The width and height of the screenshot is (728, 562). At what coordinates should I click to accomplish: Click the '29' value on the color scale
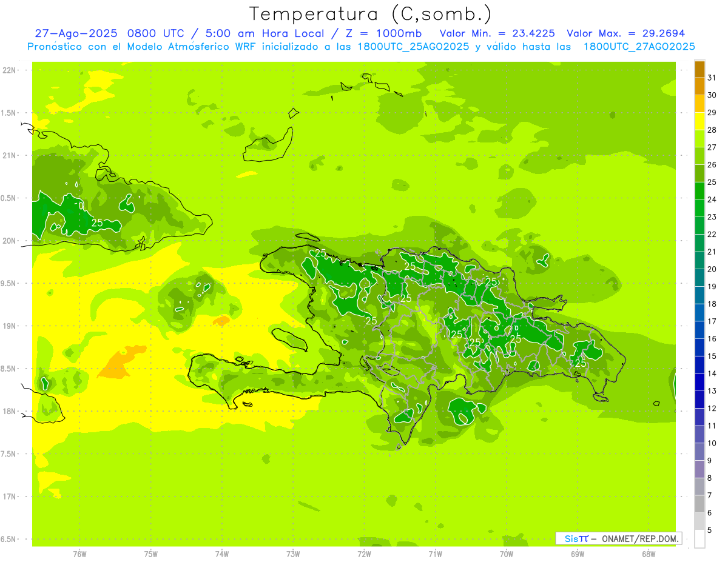tap(712, 113)
